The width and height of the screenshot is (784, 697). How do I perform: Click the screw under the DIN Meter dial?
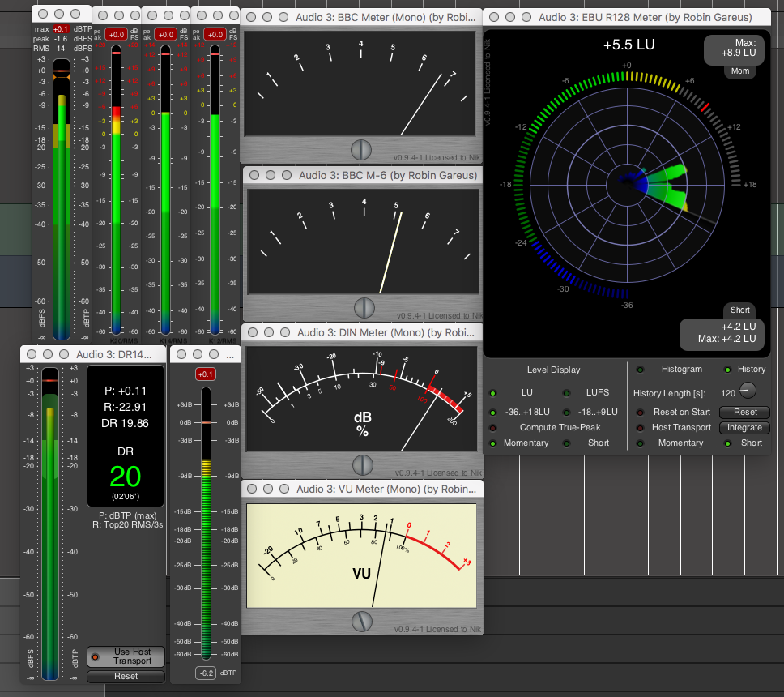tap(361, 465)
